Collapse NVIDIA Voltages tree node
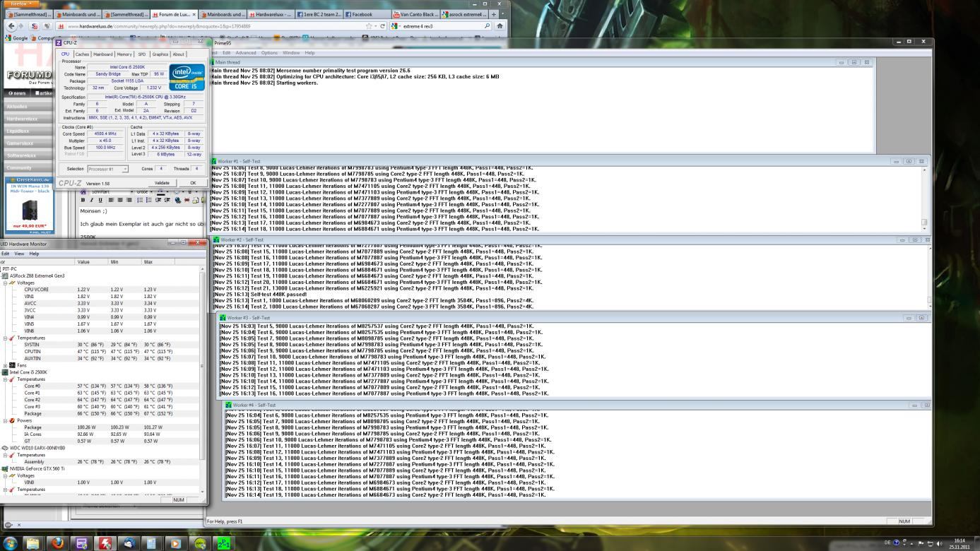Image resolution: width=980 pixels, height=551 pixels. (6, 475)
